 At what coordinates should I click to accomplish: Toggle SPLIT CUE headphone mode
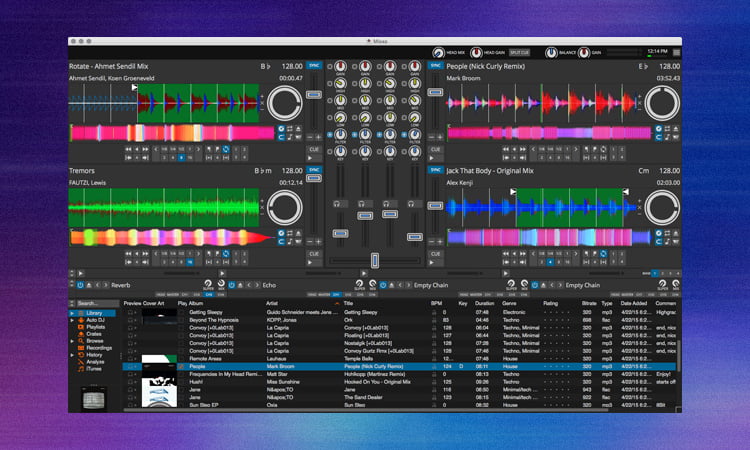521,52
